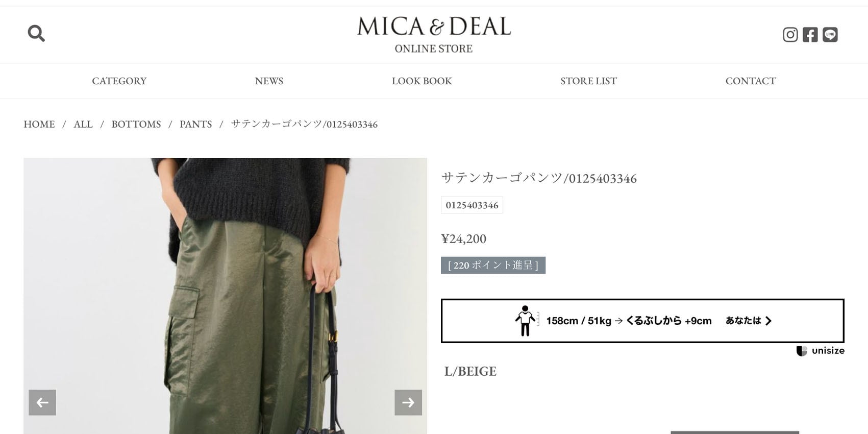Show next product image arrow
The image size is (868, 434).
(x=408, y=402)
